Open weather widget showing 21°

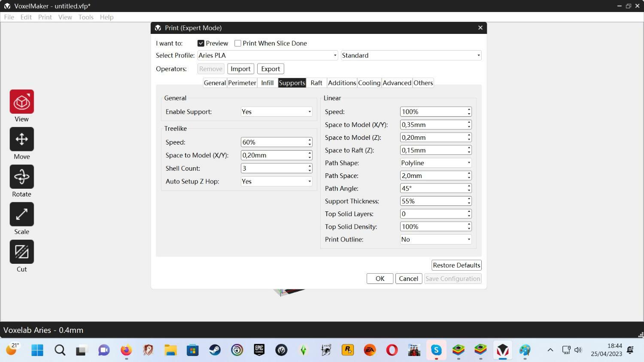point(12,350)
